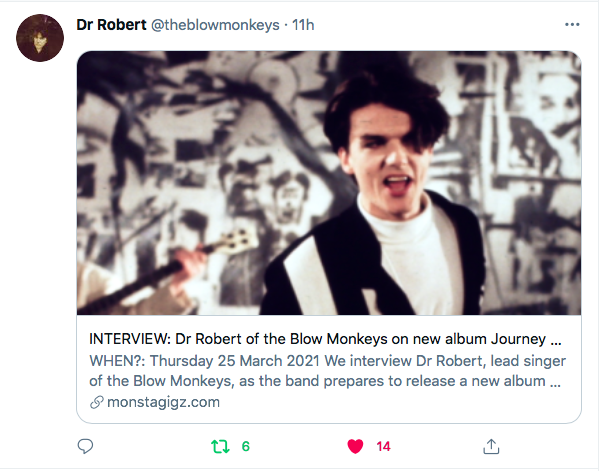Open Dr Robert's round profile avatar
Screen dimensions: 600x471
pyautogui.click(x=40, y=38)
